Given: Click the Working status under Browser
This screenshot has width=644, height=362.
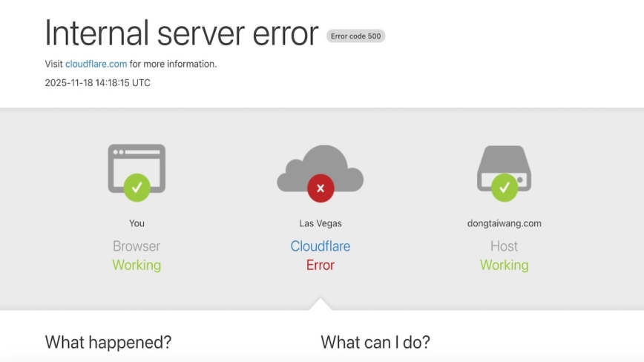Looking at the screenshot, I should click(137, 265).
